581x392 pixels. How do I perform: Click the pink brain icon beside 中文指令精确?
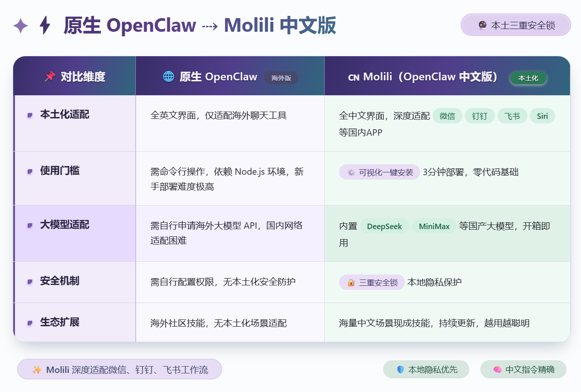tap(497, 370)
